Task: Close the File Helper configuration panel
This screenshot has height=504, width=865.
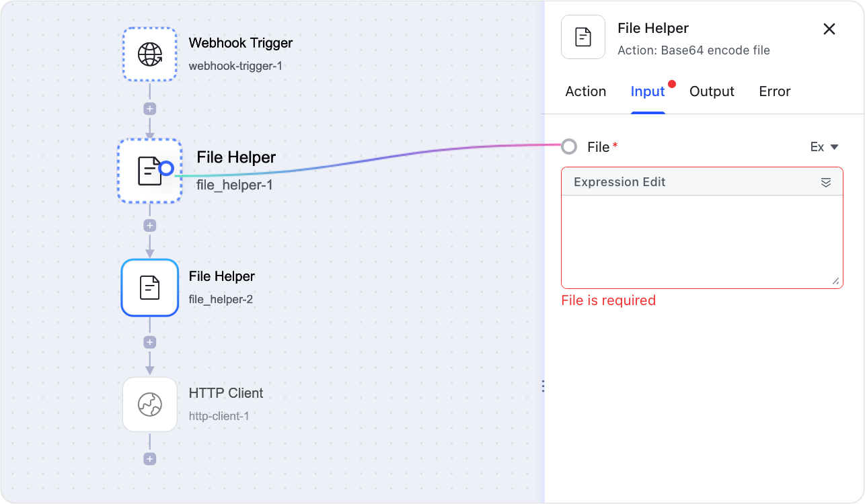Action: (829, 29)
